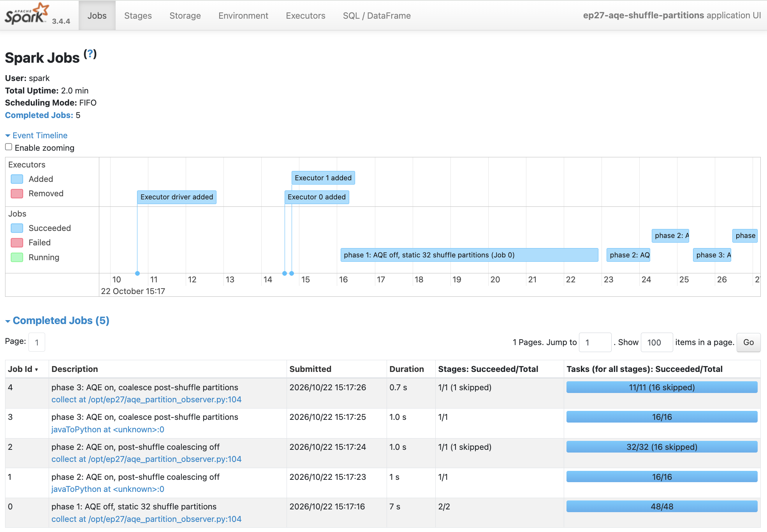View the Executors tab
The height and width of the screenshot is (532, 767).
click(x=306, y=16)
